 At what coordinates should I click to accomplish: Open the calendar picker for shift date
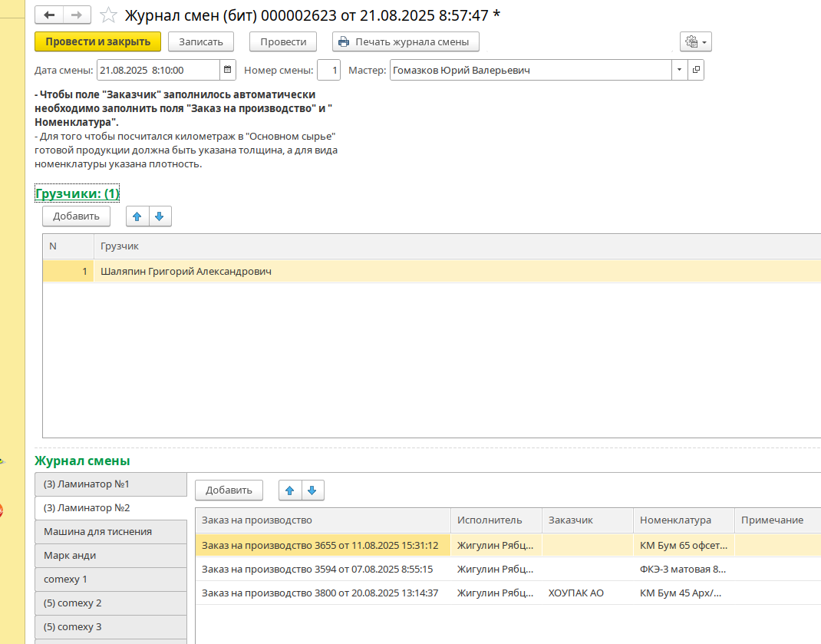(227, 70)
